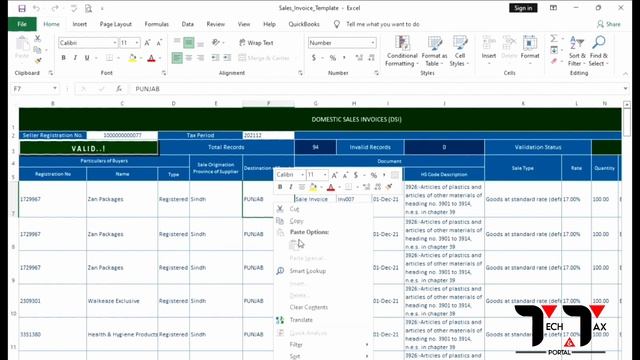Click Decrease Font Size in ribbon
640x360 pixels.
tap(159, 42)
